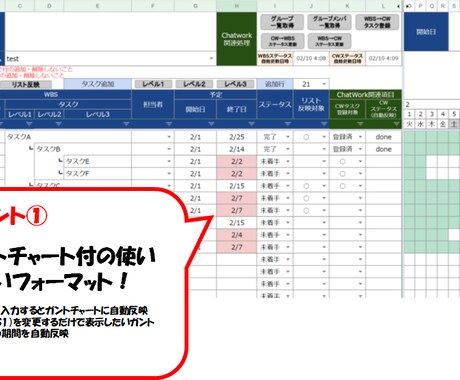Open the レベル2 column filter arrow
This screenshot has height=380, width=460.
click(59, 124)
